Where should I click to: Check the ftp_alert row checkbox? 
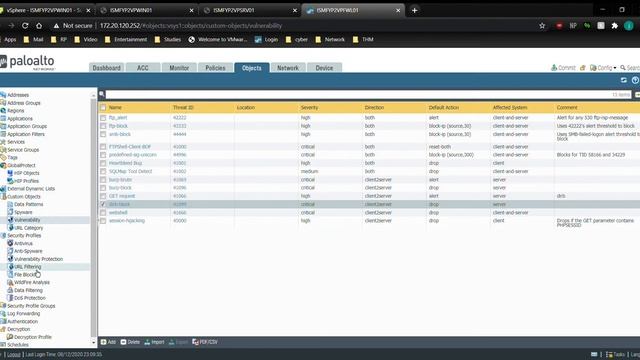pos(103,118)
